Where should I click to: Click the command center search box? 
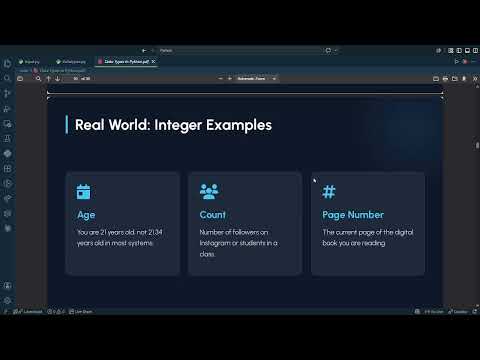(239, 50)
